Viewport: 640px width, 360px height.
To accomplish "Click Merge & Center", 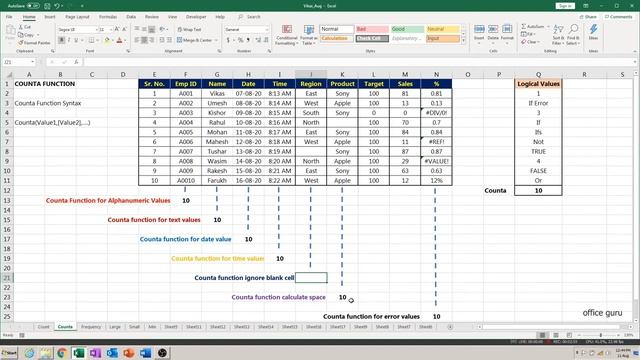I will (x=195, y=40).
